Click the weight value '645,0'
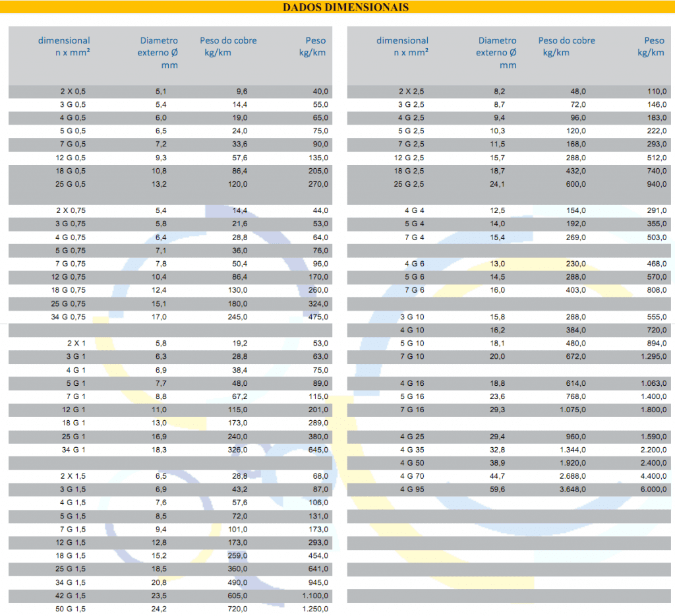Viewport: 675px width, 616px height. click(318, 450)
